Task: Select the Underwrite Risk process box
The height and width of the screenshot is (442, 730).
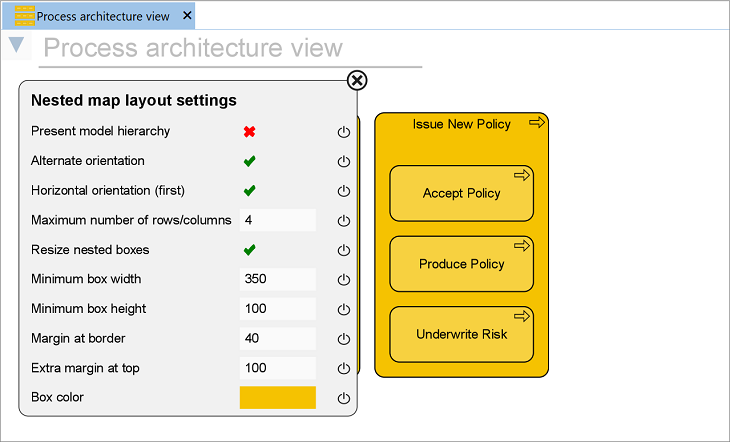Action: [x=461, y=335]
